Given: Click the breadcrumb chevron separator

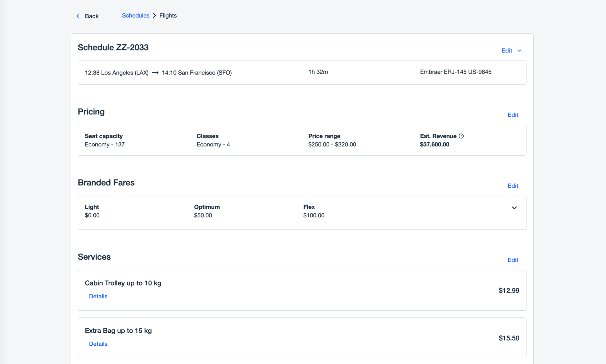Looking at the screenshot, I should point(154,16).
